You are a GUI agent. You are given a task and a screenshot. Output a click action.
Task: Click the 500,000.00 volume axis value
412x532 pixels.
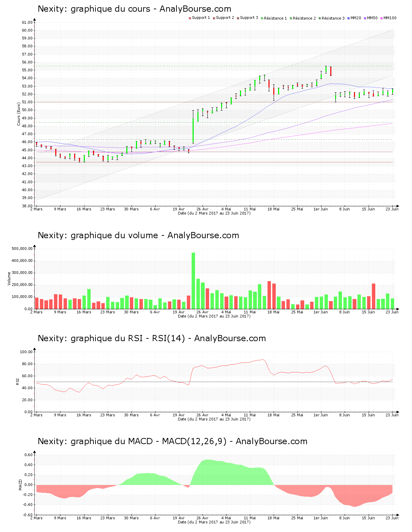click(22, 249)
